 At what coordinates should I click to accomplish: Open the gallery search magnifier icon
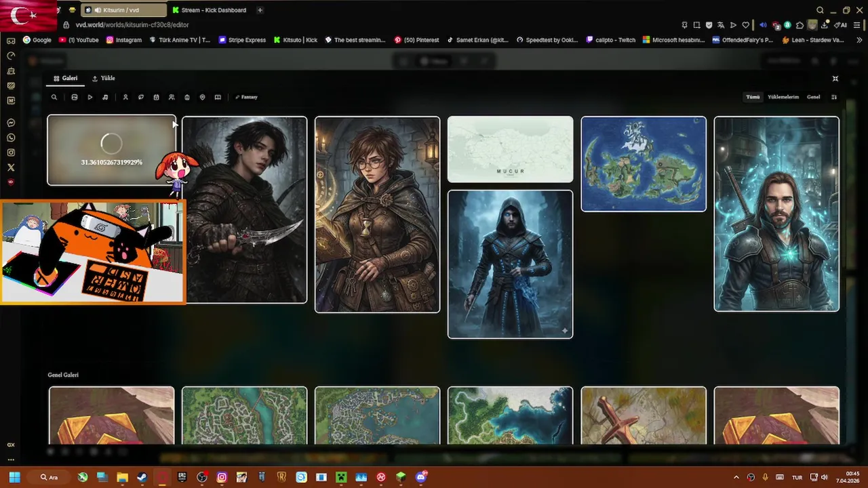(54, 97)
